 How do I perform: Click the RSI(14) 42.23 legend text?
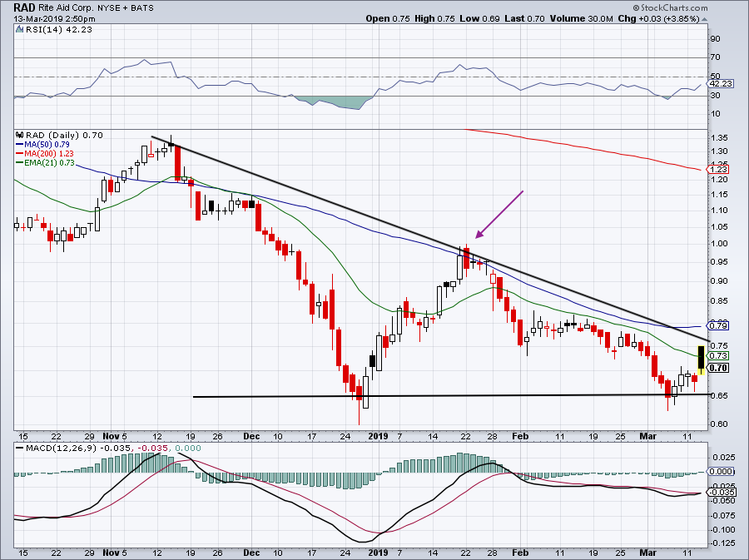pos(59,30)
